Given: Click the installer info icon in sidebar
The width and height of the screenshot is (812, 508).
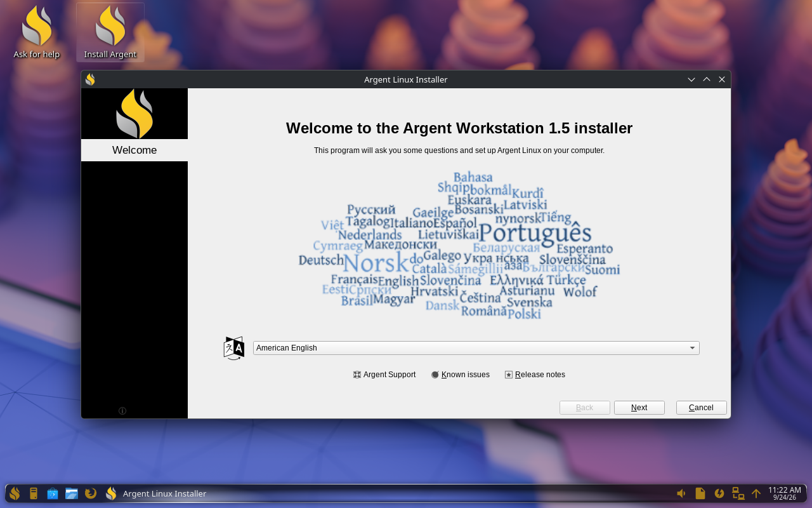Looking at the screenshot, I should (x=122, y=411).
